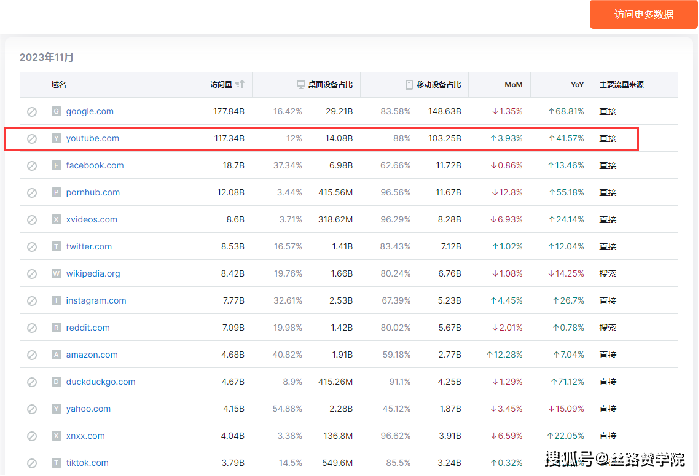Click the wikipedia.org favicon letter icon
Viewport: 699px width, 476px height.
point(56,273)
